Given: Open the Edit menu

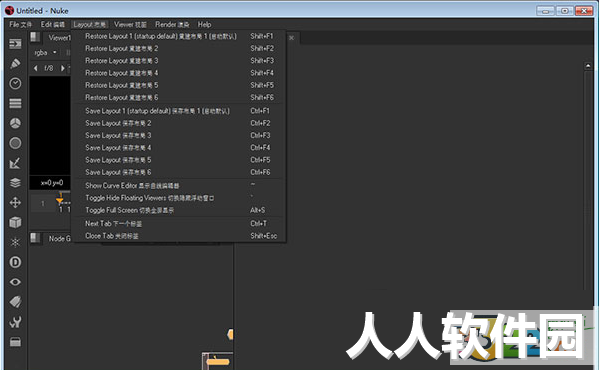Looking at the screenshot, I should pos(53,24).
